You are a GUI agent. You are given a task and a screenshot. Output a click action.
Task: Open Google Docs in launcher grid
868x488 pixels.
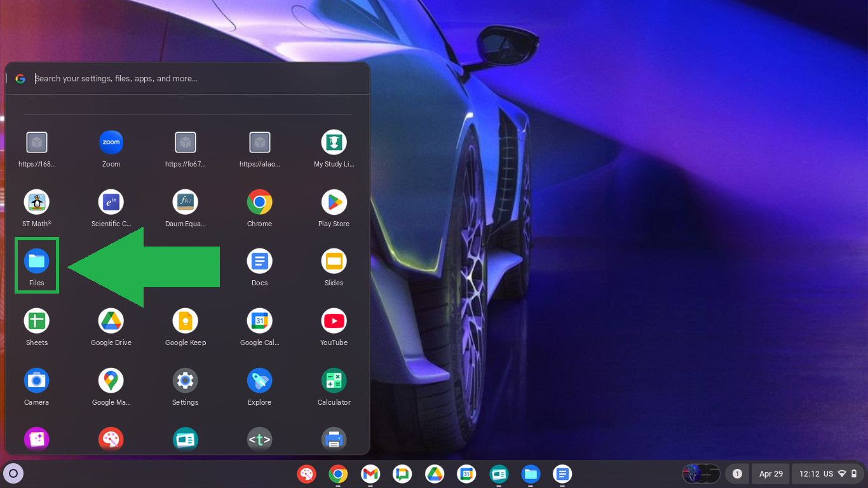click(x=259, y=262)
